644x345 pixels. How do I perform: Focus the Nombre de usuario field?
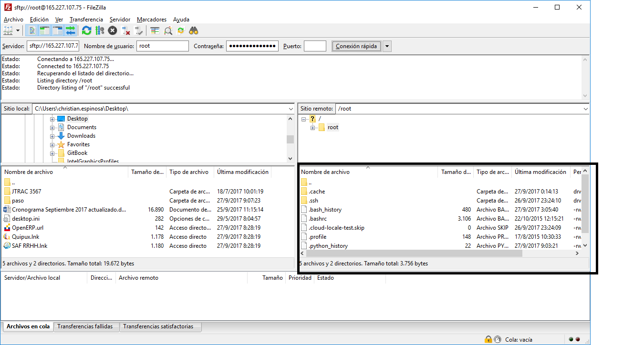pyautogui.click(x=163, y=46)
